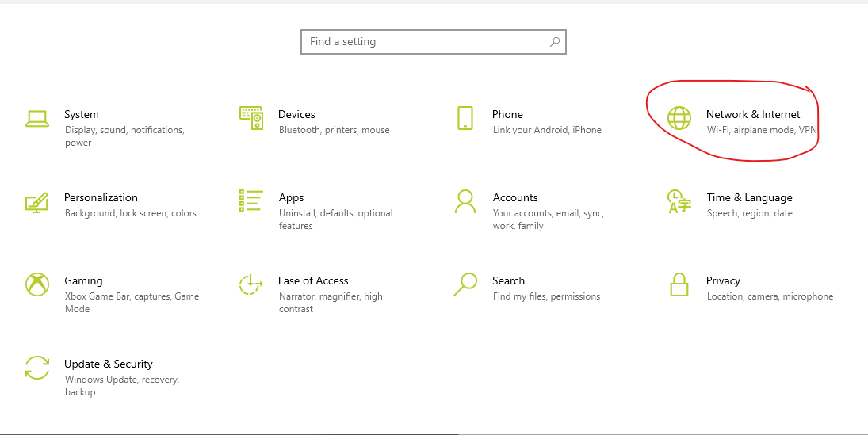Click the Update & Security refresh-arrows icon

click(37, 368)
